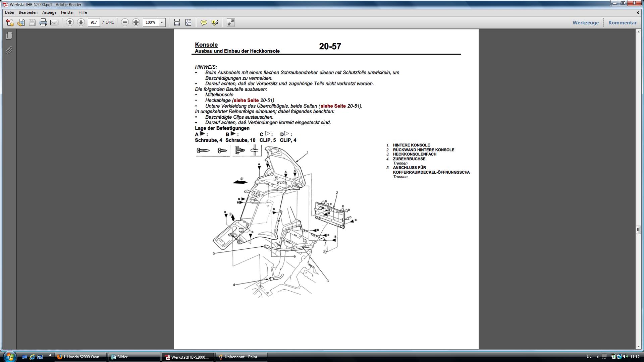Image resolution: width=644 pixels, height=362 pixels.
Task: Fit page to window width
Action: pyautogui.click(x=177, y=22)
